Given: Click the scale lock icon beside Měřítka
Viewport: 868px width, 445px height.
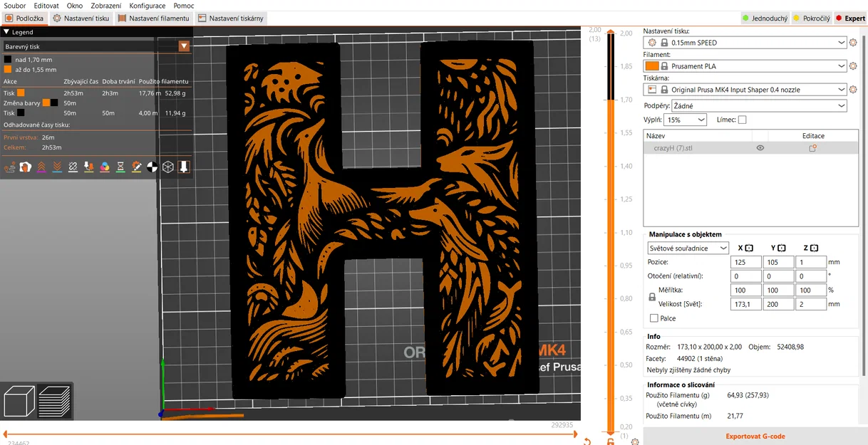Looking at the screenshot, I should pos(652,297).
